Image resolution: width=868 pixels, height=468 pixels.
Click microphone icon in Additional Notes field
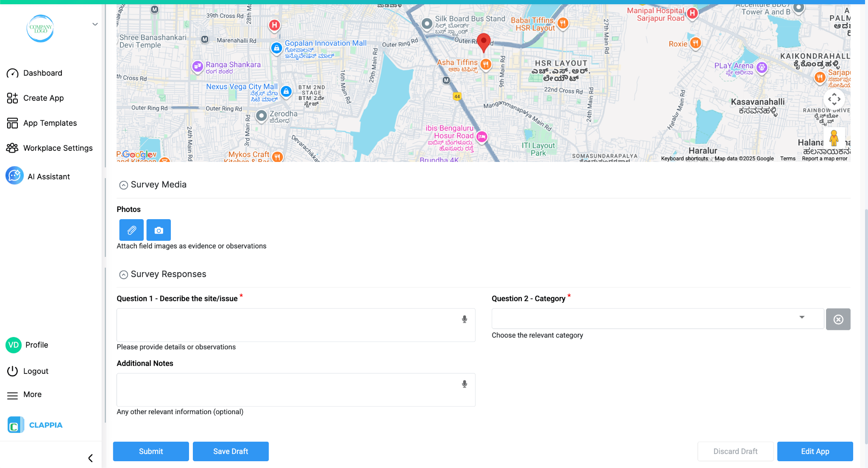pyautogui.click(x=465, y=384)
